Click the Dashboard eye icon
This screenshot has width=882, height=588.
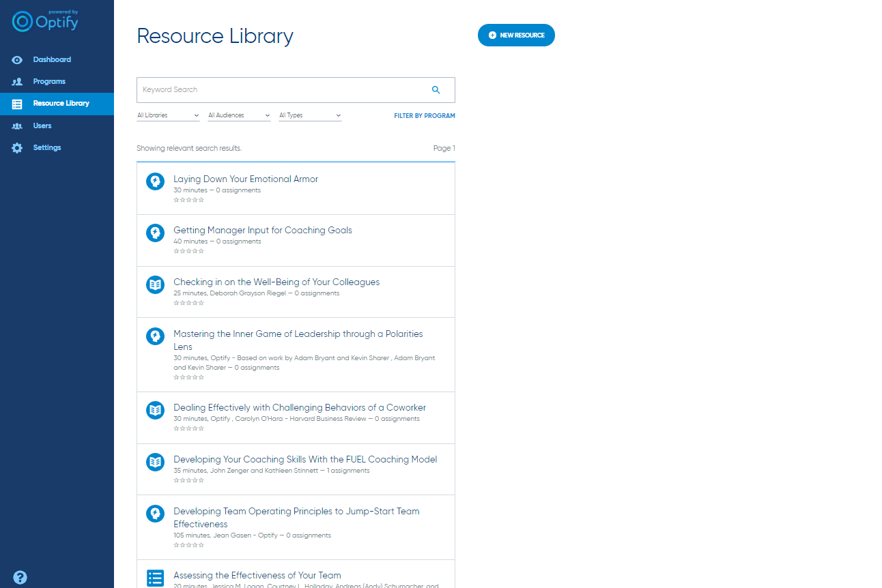click(18, 60)
